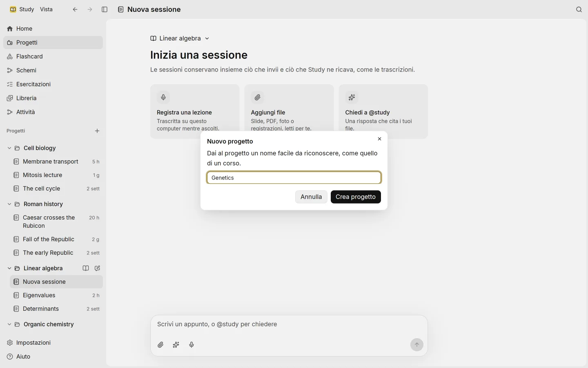Select Aggiungi file card
Viewport: 588px width, 368px height.
click(x=289, y=111)
